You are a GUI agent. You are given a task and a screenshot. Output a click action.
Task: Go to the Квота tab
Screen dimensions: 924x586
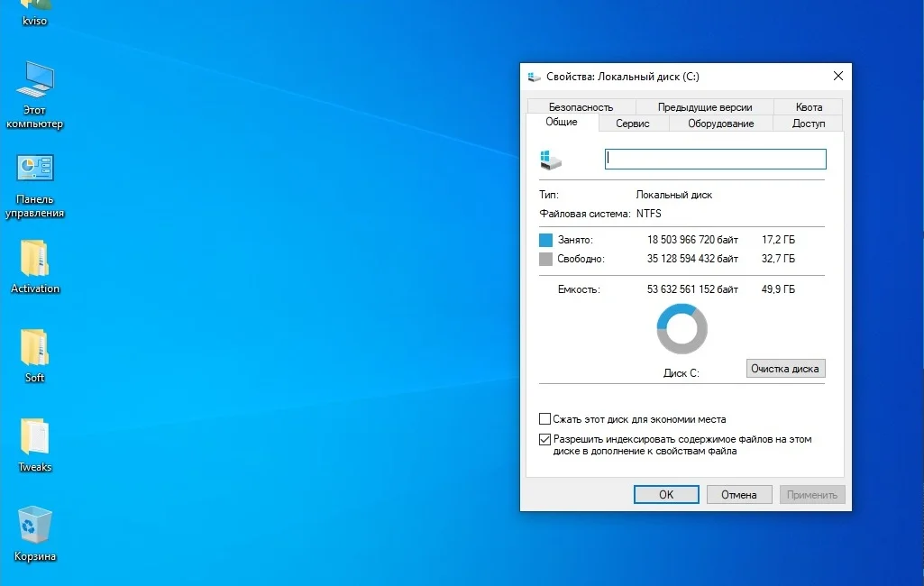click(x=809, y=107)
